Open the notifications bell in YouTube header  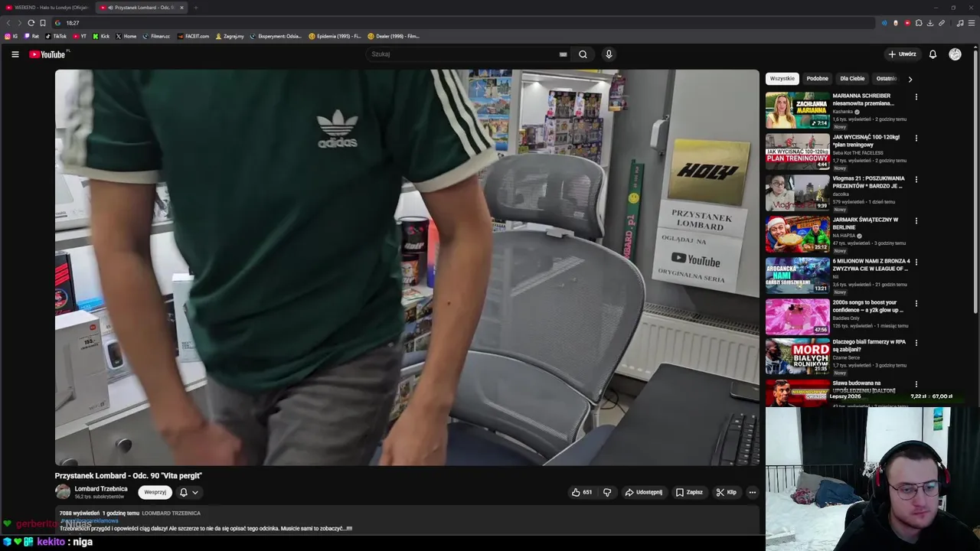[933, 54]
